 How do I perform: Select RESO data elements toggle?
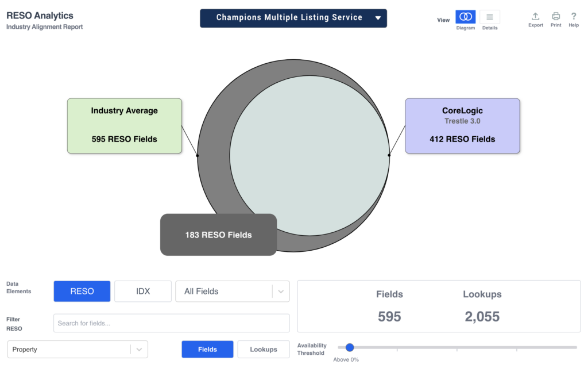(x=82, y=291)
